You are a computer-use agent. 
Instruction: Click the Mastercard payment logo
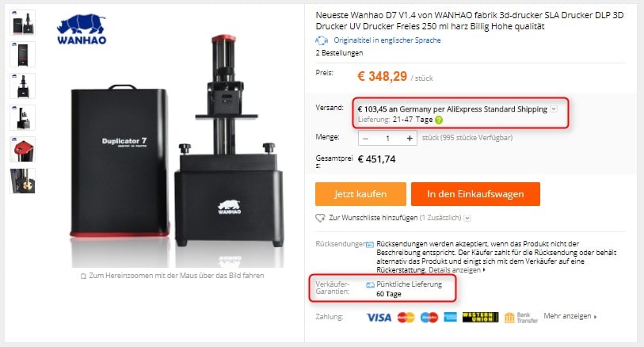tap(406, 317)
